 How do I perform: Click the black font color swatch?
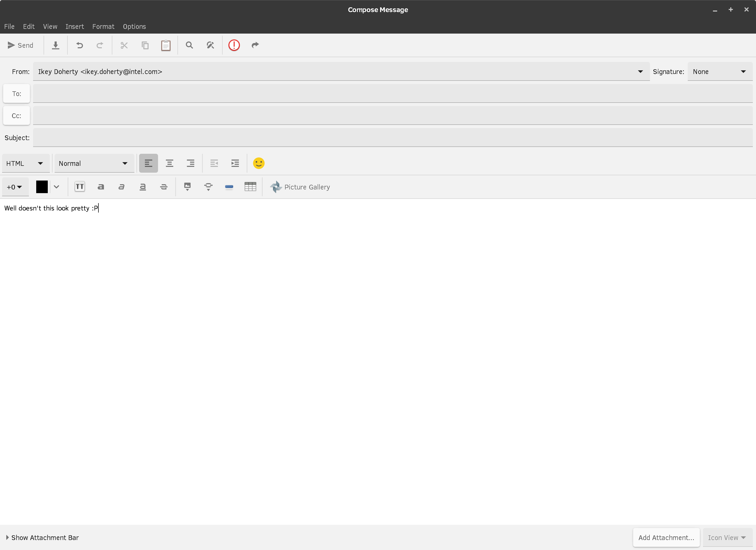pos(42,187)
